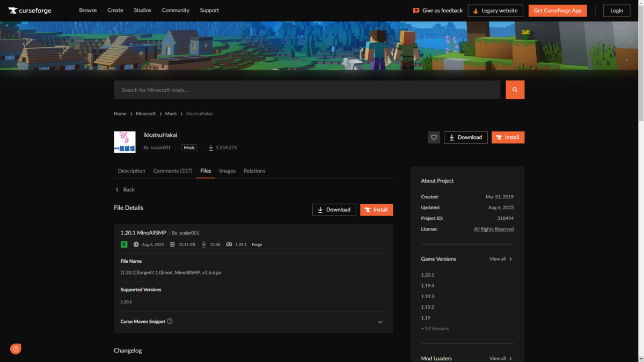Image resolution: width=644 pixels, height=362 pixels.
Task: Click the download icon beside 1,559,275
Action: click(x=211, y=147)
